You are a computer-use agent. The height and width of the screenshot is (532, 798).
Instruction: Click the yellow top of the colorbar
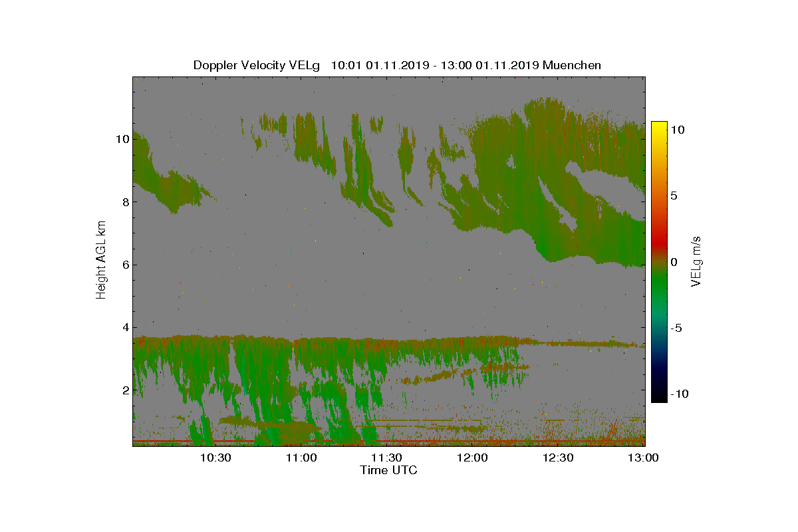(659, 128)
